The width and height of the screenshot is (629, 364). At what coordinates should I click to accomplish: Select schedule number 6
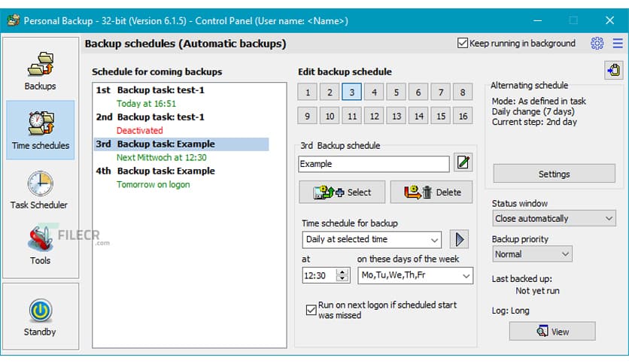click(x=418, y=93)
